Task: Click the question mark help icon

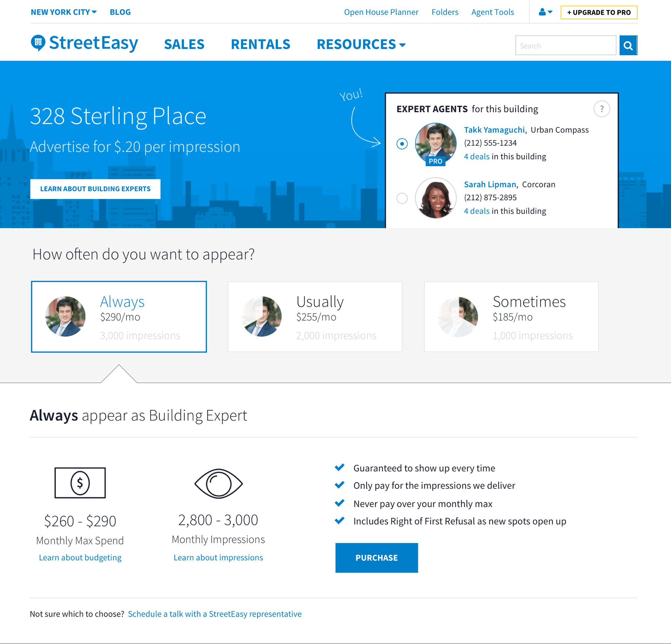Action: pyautogui.click(x=601, y=109)
